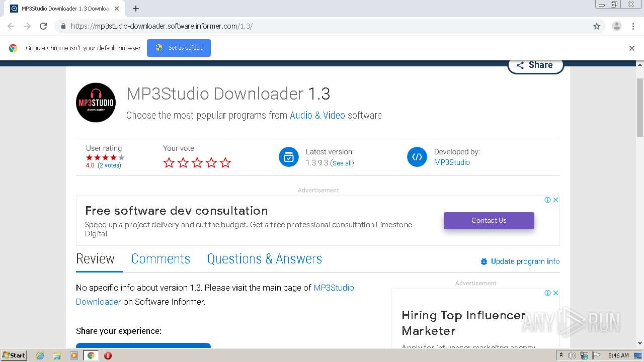The height and width of the screenshot is (362, 644).
Task: Dismiss the default browser notification bar
Action: [x=632, y=48]
